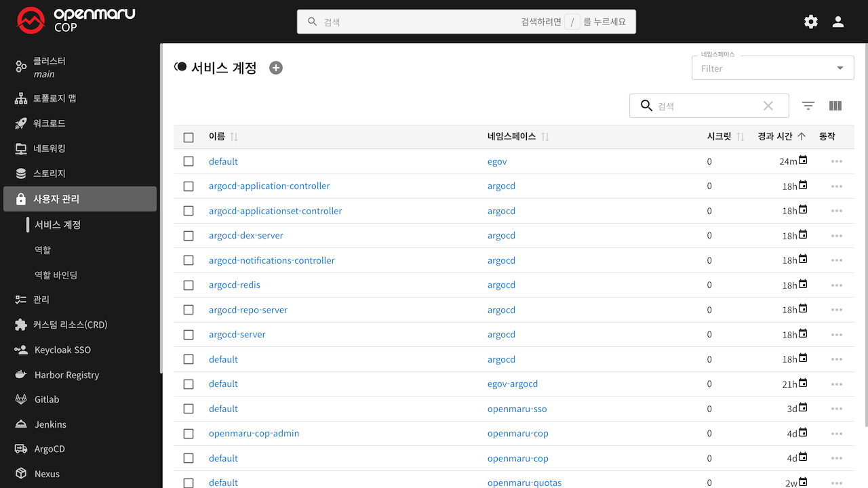Select Harbor Registry in the sidebar
868x488 pixels.
66,375
